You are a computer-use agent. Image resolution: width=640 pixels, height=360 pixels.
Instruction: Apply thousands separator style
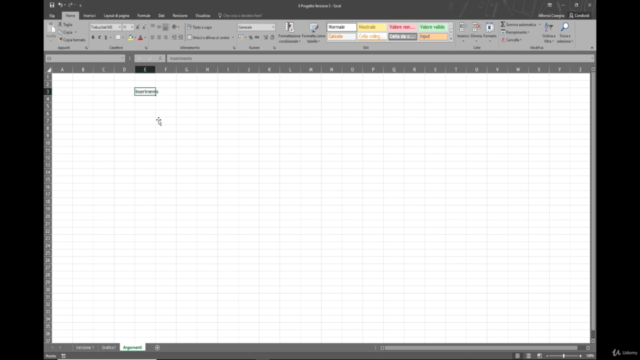(257, 38)
